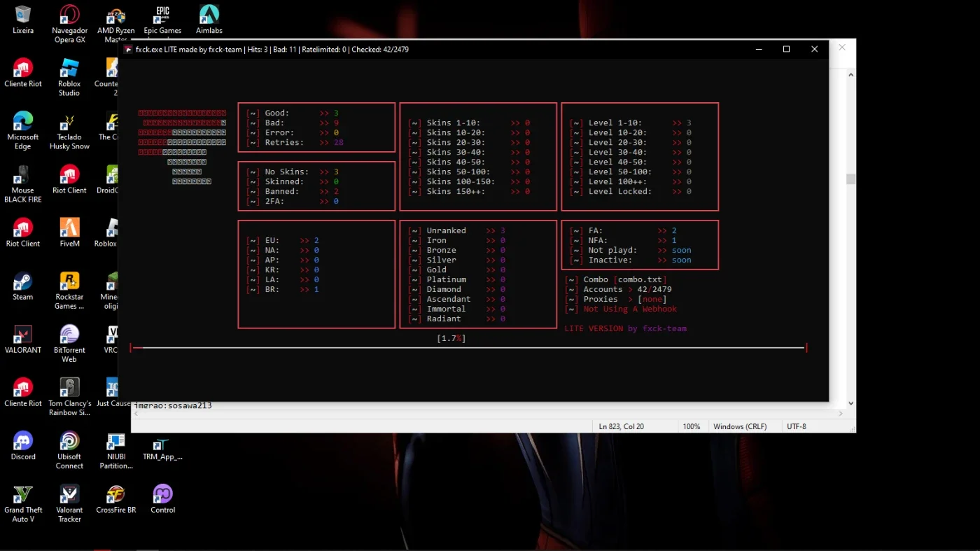Open the Valorant Tracker icon
The height and width of the screenshot is (551, 980).
pyautogui.click(x=69, y=503)
